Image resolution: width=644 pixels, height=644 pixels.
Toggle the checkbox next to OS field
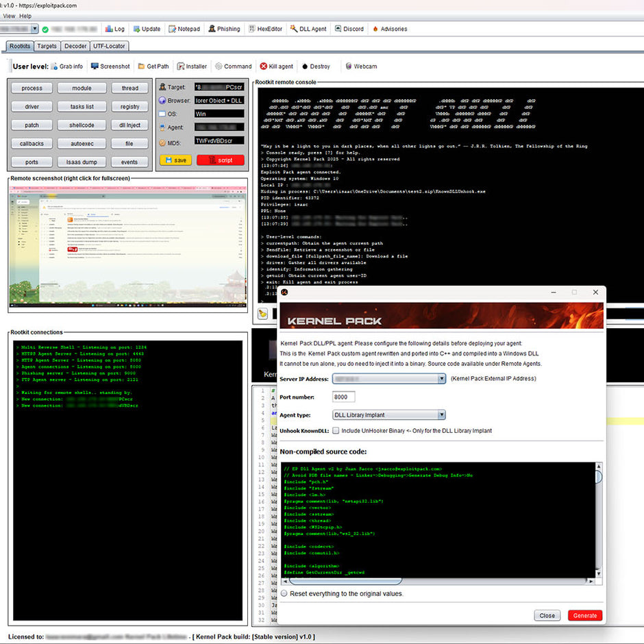[162, 112]
